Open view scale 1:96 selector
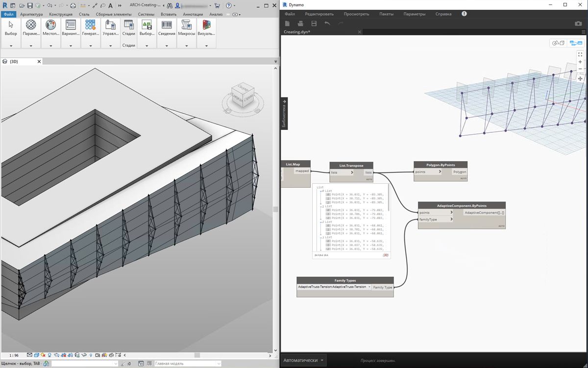Viewport: 588px width, 368px height. [14, 355]
